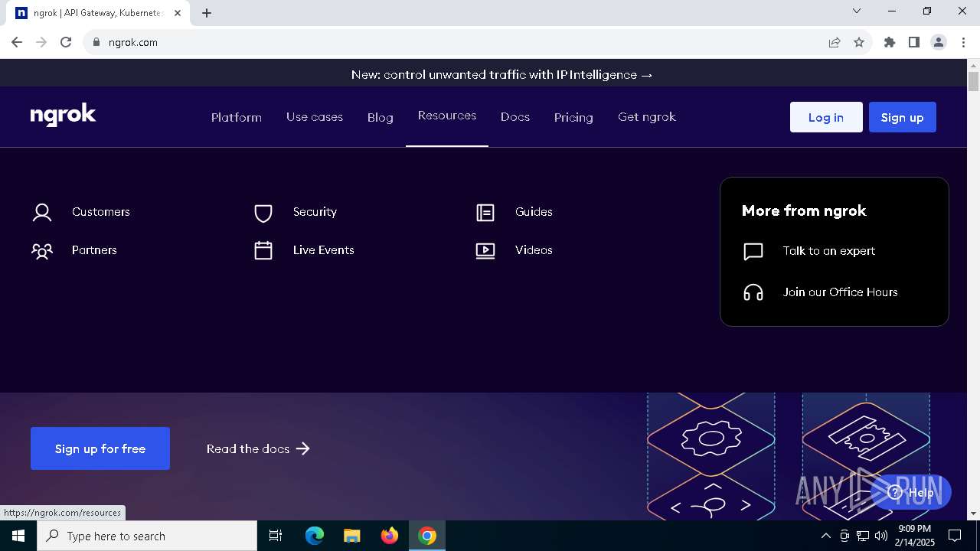This screenshot has height=551, width=980.
Task: Click the ngrok logo
Action: point(63,116)
